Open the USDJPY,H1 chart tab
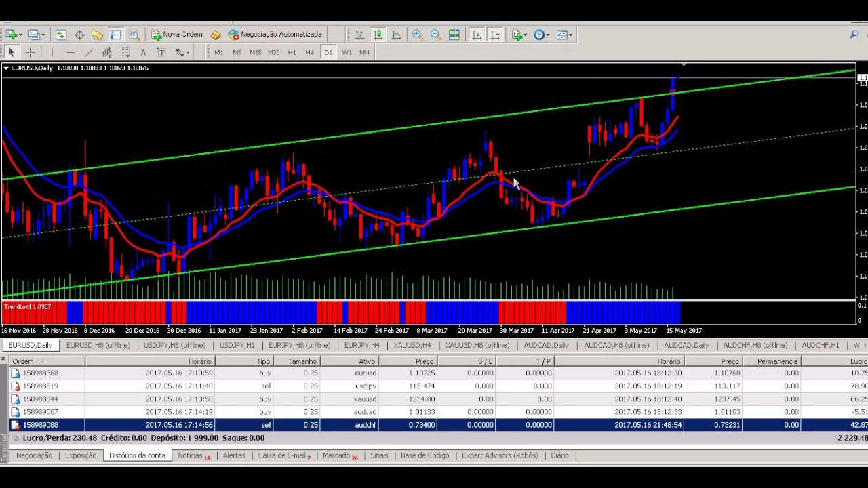The width and height of the screenshot is (868, 488). (x=237, y=345)
